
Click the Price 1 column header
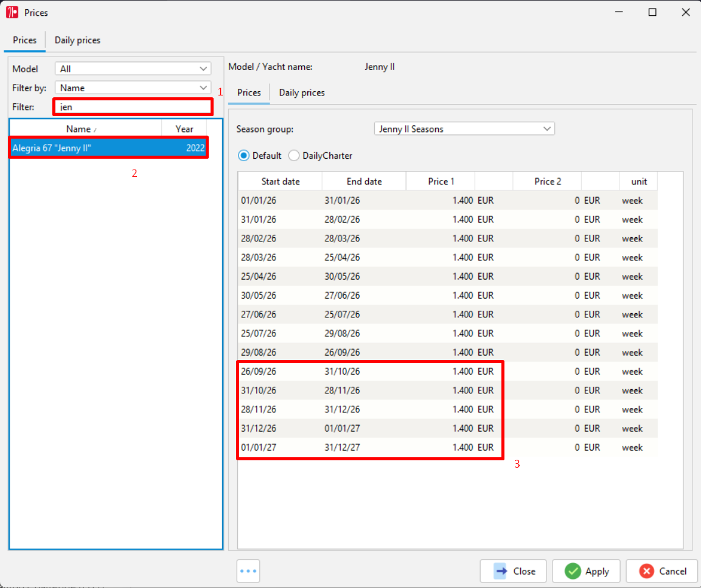[x=441, y=181]
